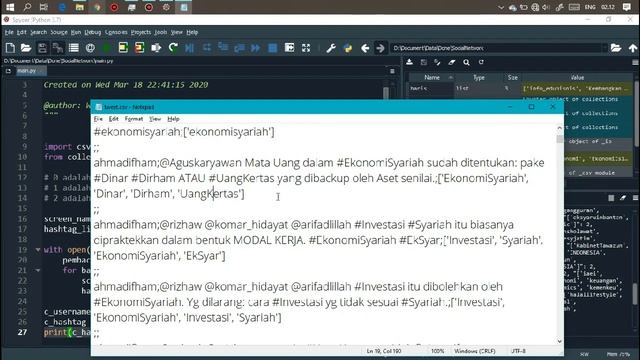This screenshot has width=640, height=360.
Task: Open Notepad Format menu
Action: tap(134, 119)
